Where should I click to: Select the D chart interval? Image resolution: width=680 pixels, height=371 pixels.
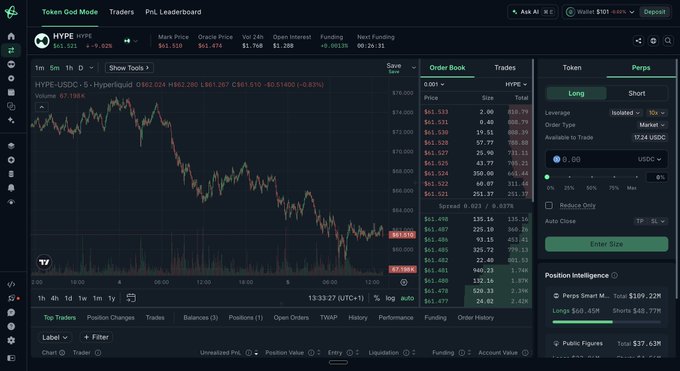point(81,68)
